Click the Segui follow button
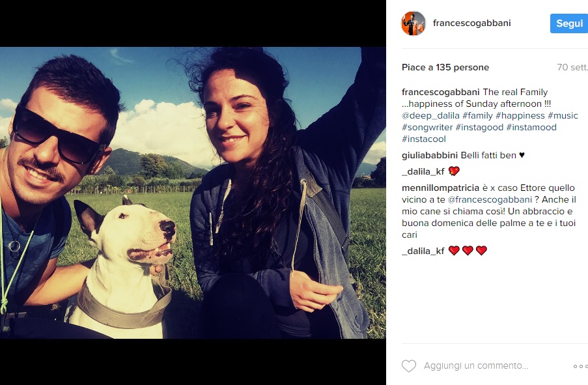This screenshot has width=588, height=385. click(x=569, y=23)
